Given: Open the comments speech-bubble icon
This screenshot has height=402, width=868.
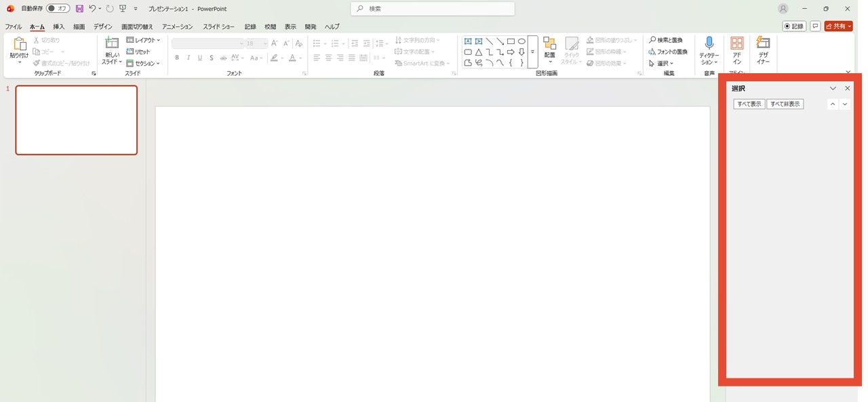Looking at the screenshot, I should coord(815,26).
